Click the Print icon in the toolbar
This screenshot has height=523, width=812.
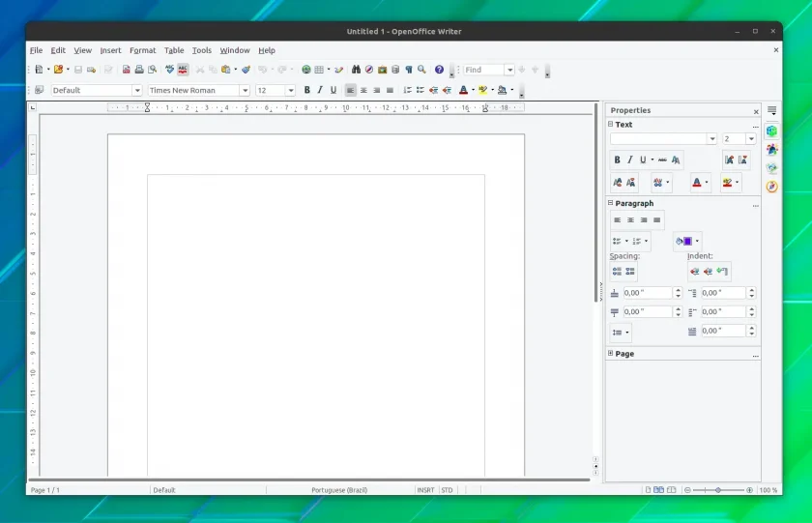(x=139, y=70)
